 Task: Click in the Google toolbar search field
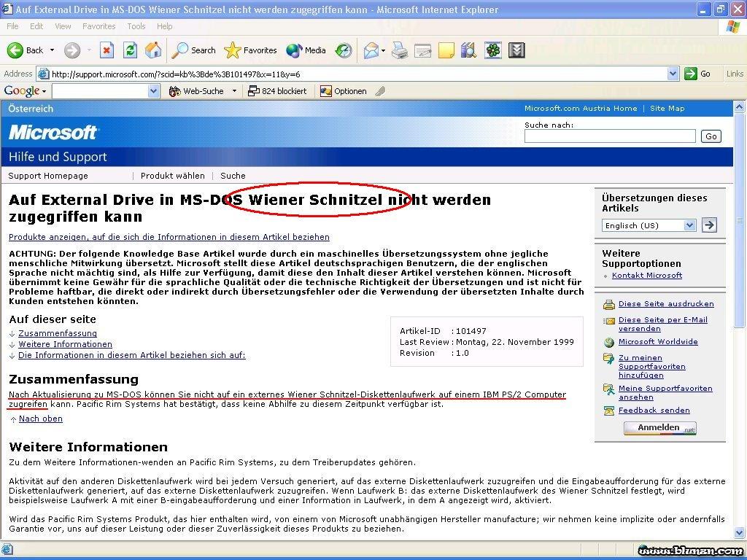click(101, 91)
